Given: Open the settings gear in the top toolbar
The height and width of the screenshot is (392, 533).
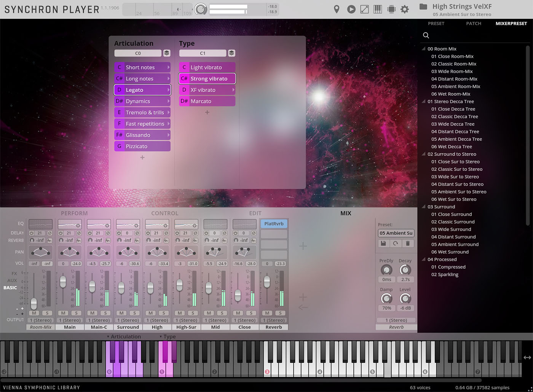Looking at the screenshot, I should click(x=405, y=9).
